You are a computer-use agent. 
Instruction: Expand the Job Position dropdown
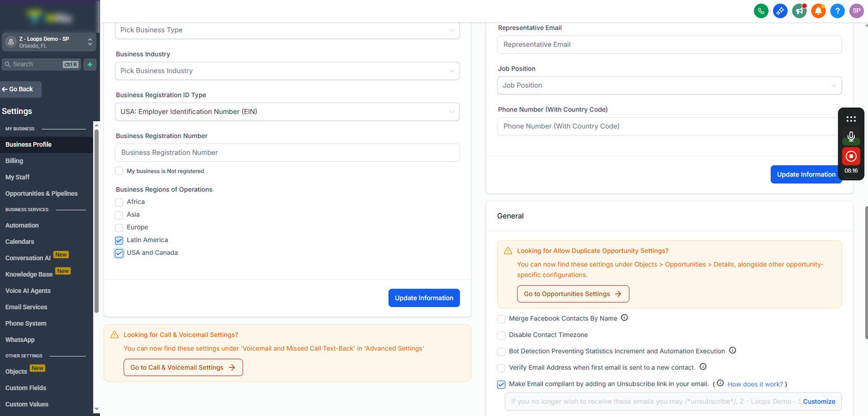(669, 85)
